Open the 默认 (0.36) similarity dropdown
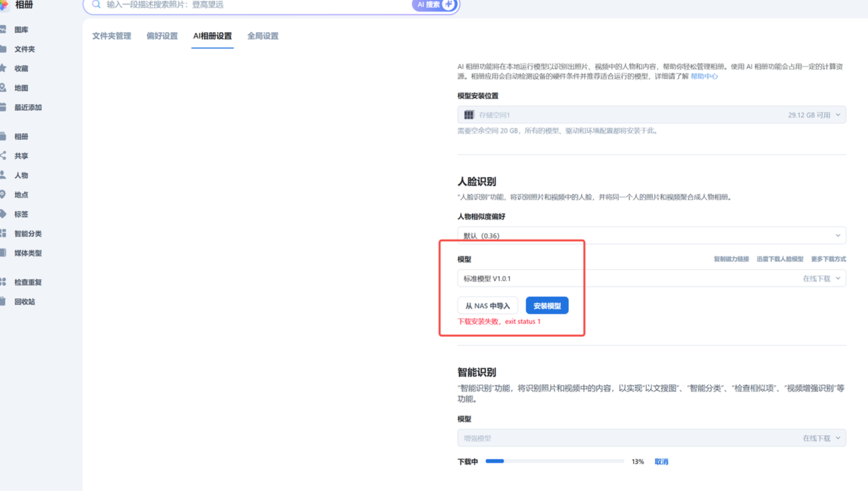868x491 pixels. pyautogui.click(x=651, y=236)
